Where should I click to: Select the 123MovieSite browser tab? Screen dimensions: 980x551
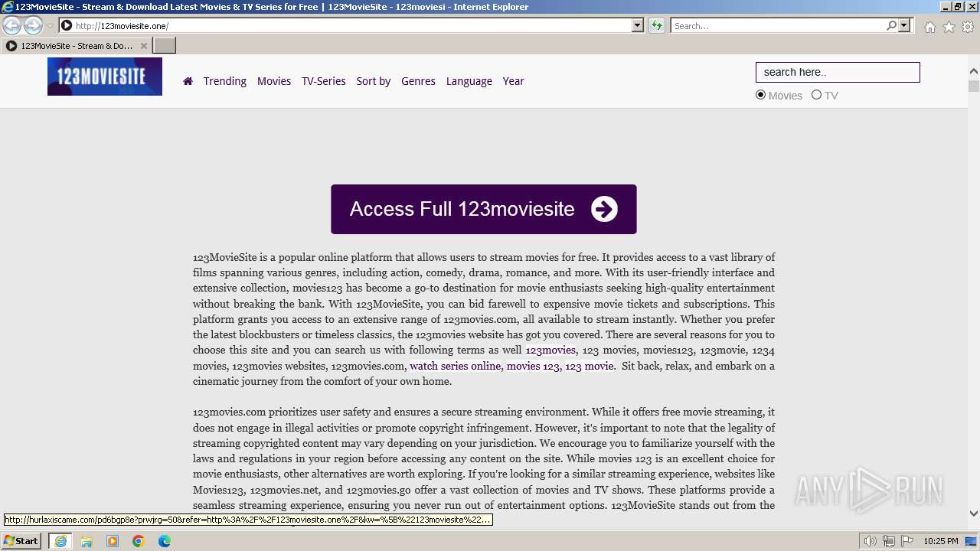click(x=77, y=46)
